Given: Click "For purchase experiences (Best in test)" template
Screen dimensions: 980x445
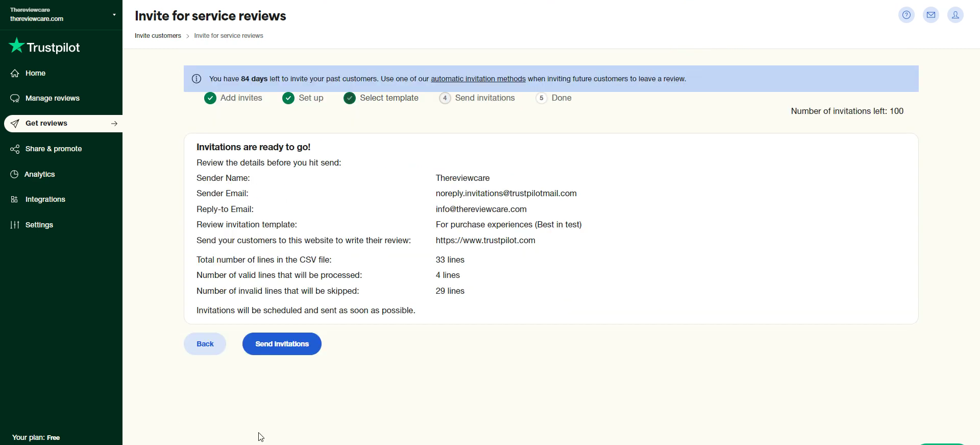Looking at the screenshot, I should [509, 225].
